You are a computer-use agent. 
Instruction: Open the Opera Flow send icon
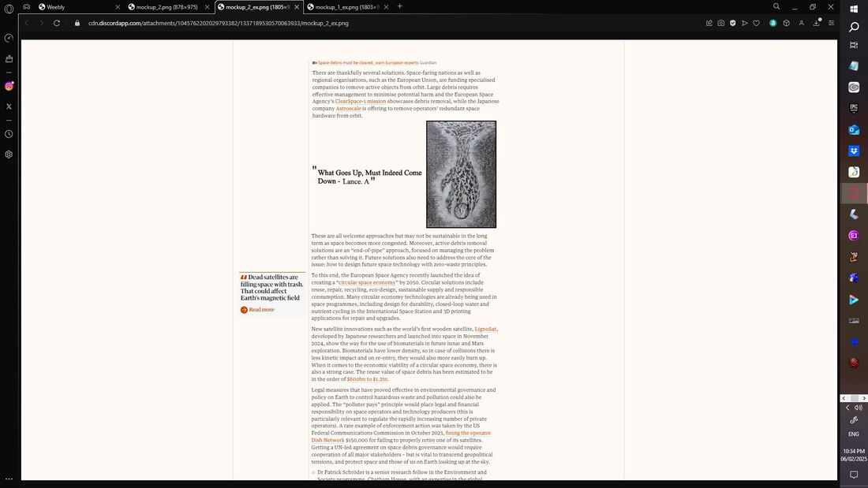[745, 23]
